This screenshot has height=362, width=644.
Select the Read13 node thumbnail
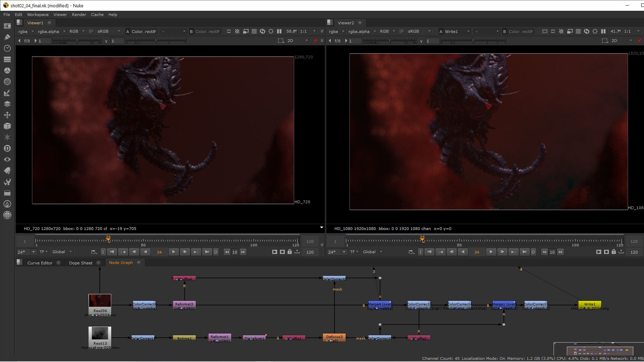[100, 333]
